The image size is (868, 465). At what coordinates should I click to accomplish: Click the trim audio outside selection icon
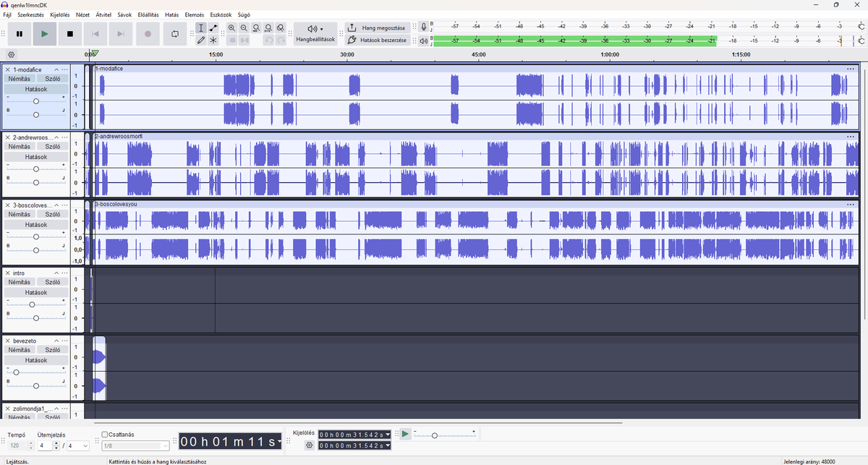[x=231, y=40]
